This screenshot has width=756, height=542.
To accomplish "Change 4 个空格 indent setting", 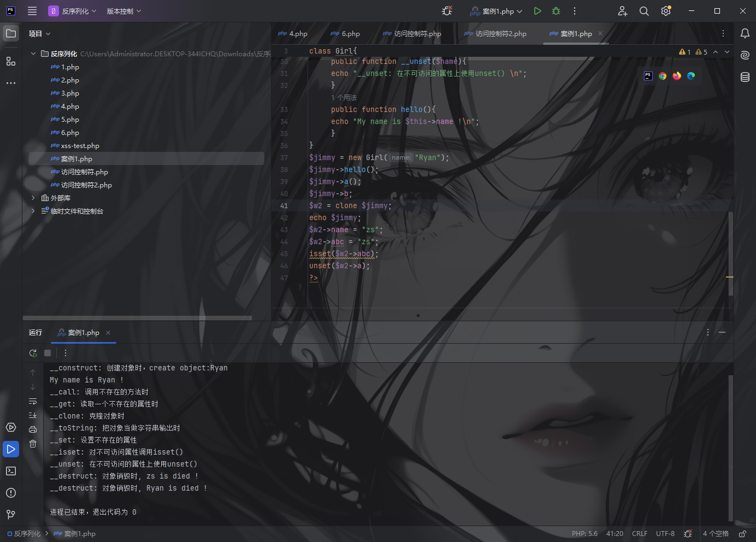I will coord(716,534).
